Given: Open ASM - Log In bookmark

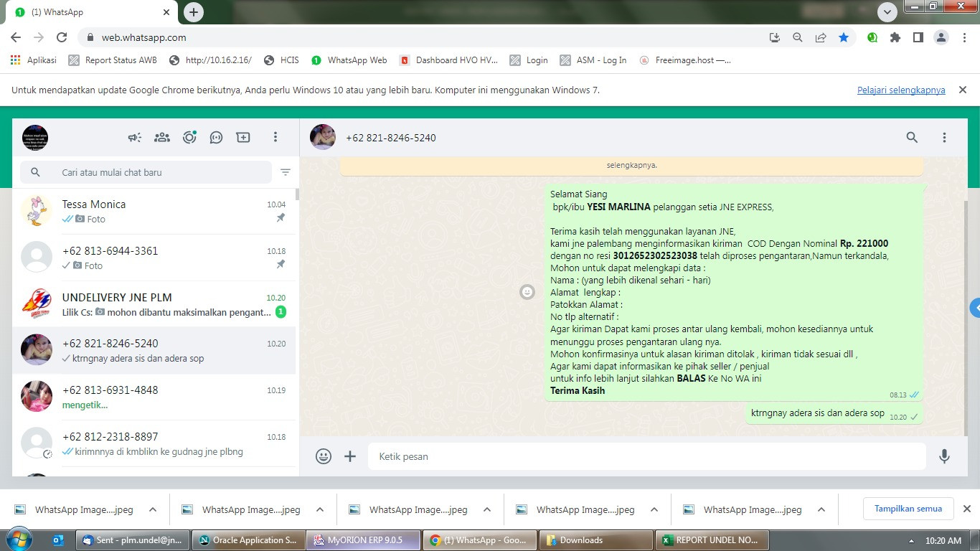Looking at the screenshot, I should (593, 60).
